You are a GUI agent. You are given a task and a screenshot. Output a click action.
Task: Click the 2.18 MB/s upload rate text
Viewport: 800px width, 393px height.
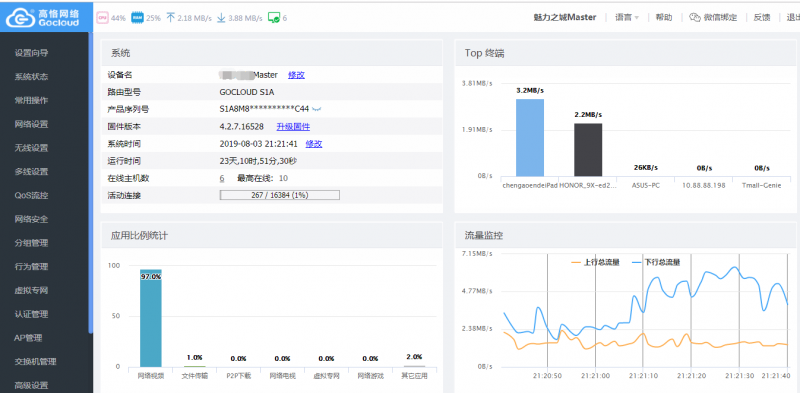(194, 18)
